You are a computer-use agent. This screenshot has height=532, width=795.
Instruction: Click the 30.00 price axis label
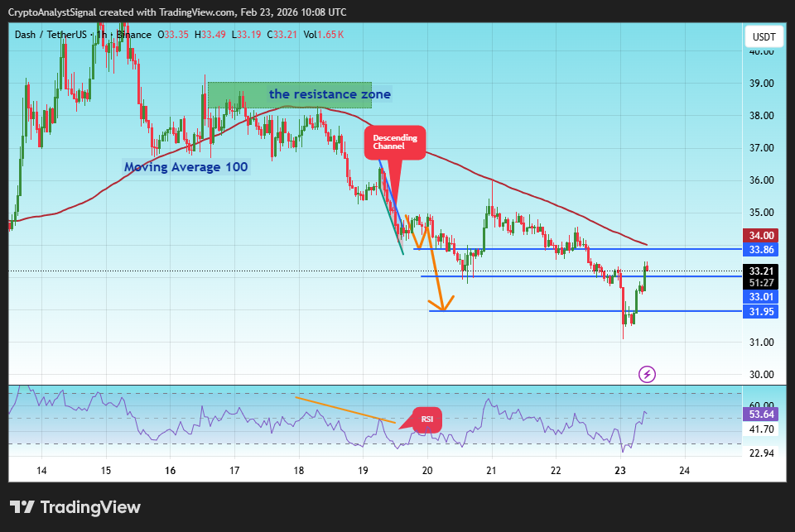762,375
